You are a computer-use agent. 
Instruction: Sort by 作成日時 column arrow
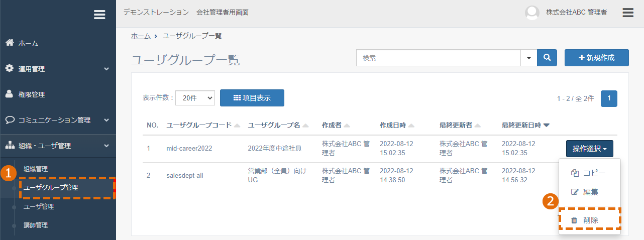tap(411, 125)
